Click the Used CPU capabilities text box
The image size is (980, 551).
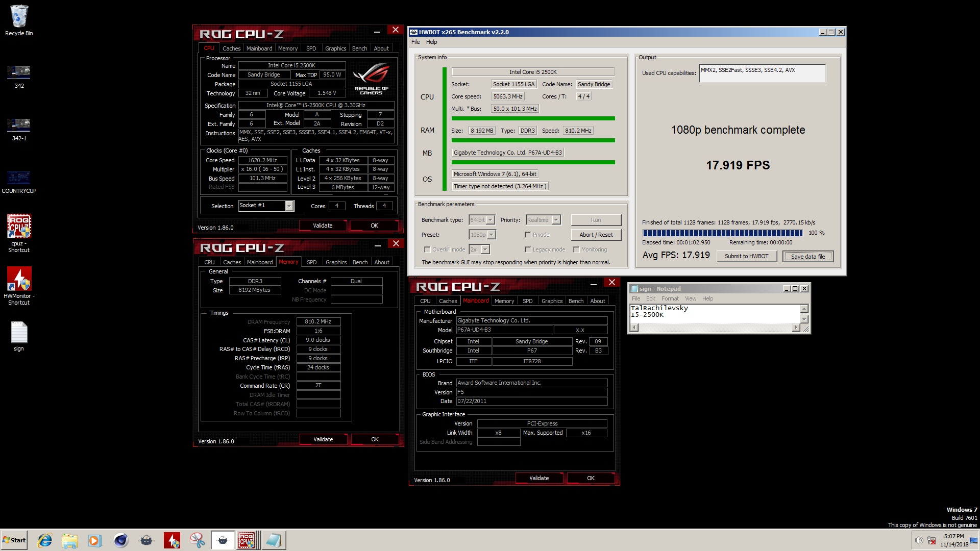click(762, 73)
